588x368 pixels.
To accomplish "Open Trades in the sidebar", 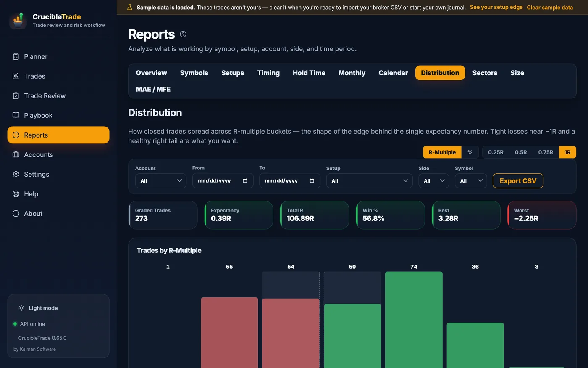I will (x=58, y=76).
